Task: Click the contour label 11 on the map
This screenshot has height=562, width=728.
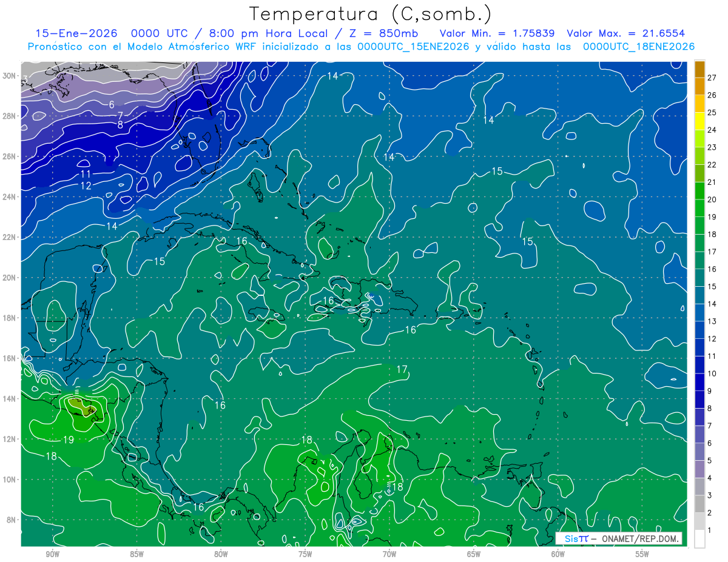Action: point(86,175)
